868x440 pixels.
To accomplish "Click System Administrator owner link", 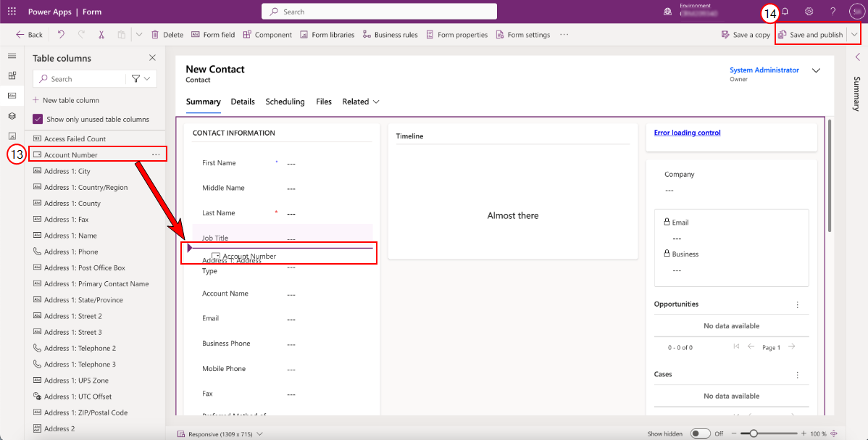I will (x=764, y=70).
